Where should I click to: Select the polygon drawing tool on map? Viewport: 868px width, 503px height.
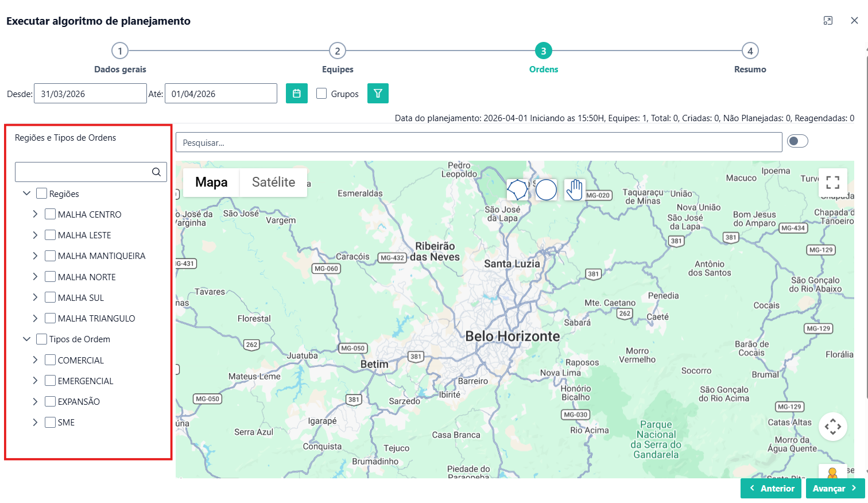(x=517, y=189)
